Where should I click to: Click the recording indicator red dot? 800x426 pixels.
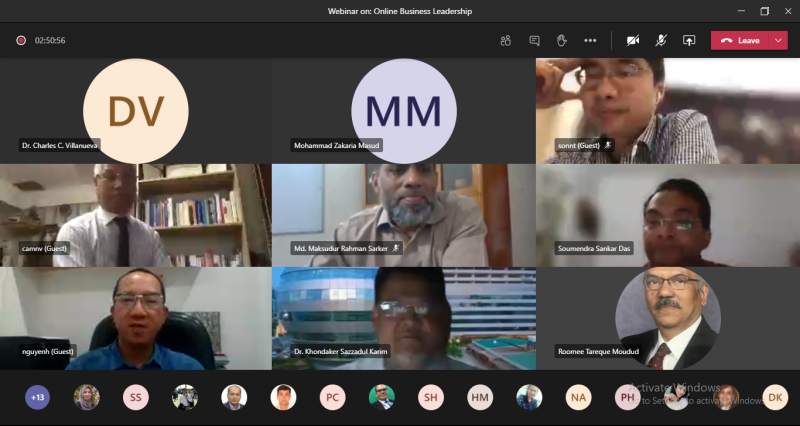[x=21, y=40]
